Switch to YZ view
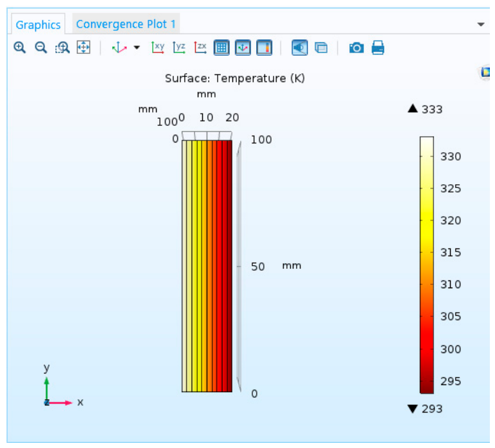 click(x=179, y=47)
